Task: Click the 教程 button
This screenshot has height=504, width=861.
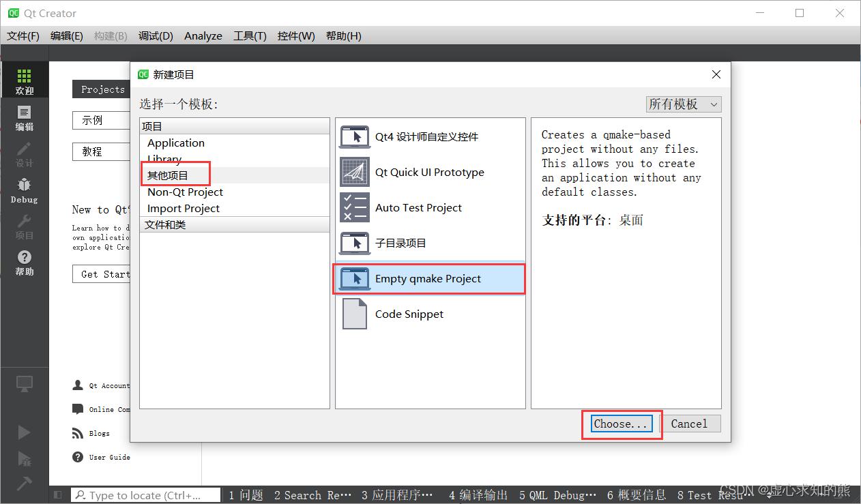Action: tap(101, 151)
